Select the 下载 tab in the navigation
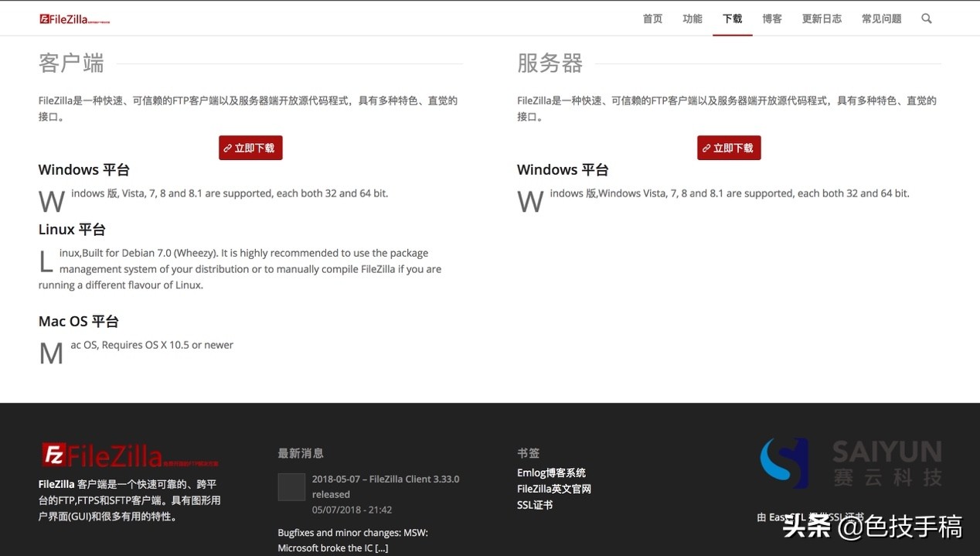 point(732,18)
